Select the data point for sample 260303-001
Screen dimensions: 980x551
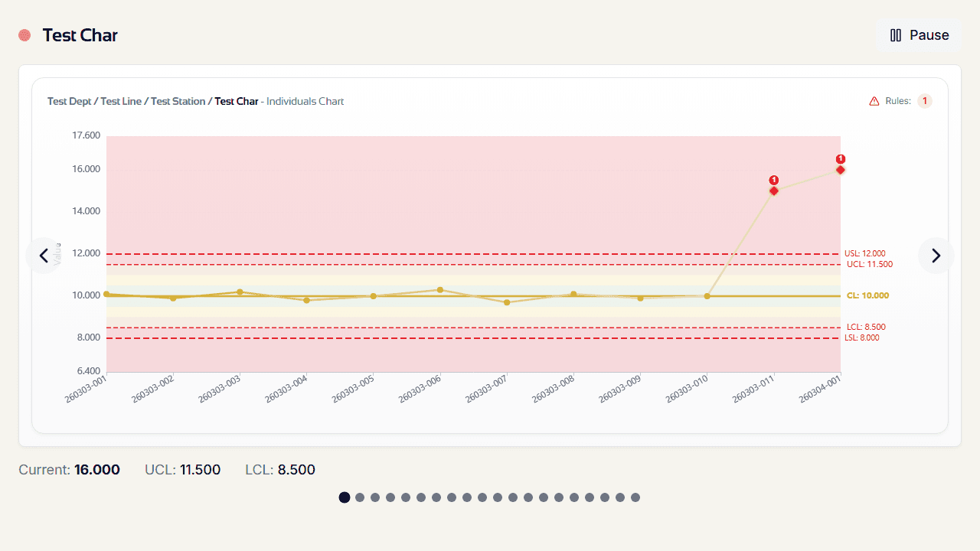(x=107, y=294)
